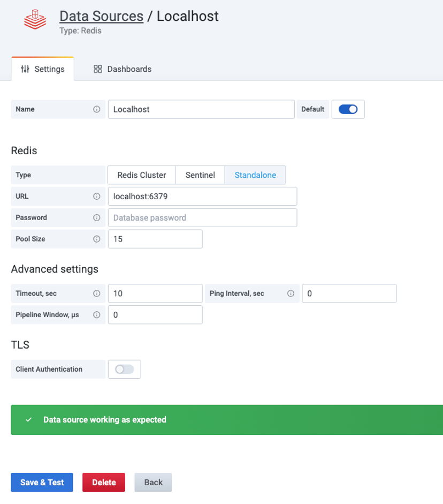The image size is (443, 504).
Task: Select the Redis Cluster type
Action: [142, 175]
